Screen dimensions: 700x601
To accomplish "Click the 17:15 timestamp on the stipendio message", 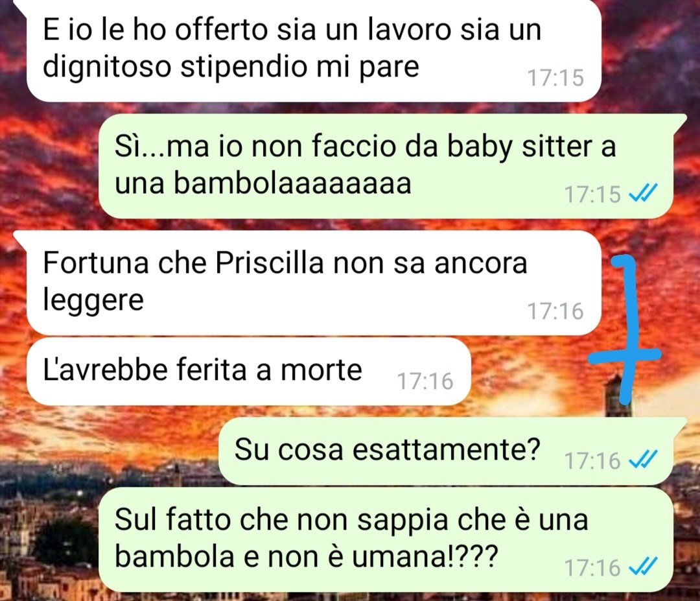I will pyautogui.click(x=556, y=78).
